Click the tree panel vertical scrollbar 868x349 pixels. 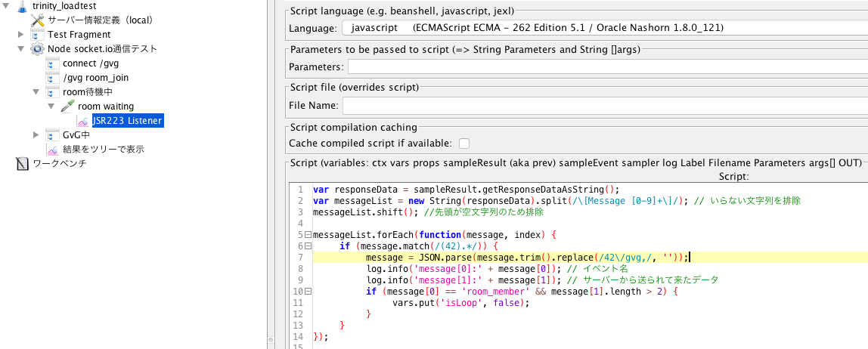[x=271, y=174]
